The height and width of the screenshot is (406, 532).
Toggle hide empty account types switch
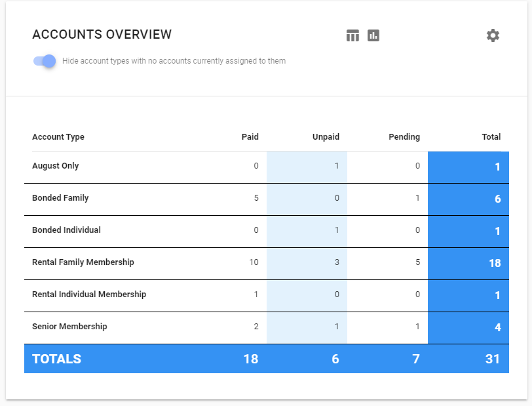coord(45,61)
